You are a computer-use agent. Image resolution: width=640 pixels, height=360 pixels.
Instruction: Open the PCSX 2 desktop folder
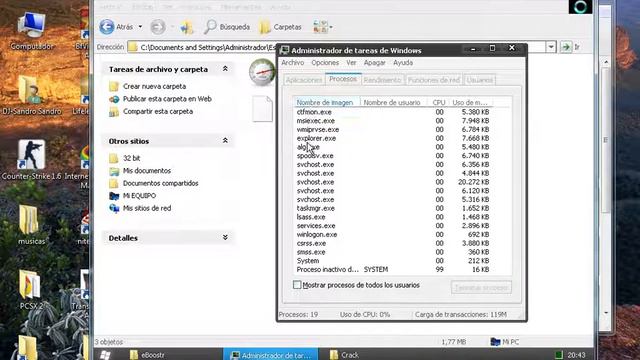[31, 289]
